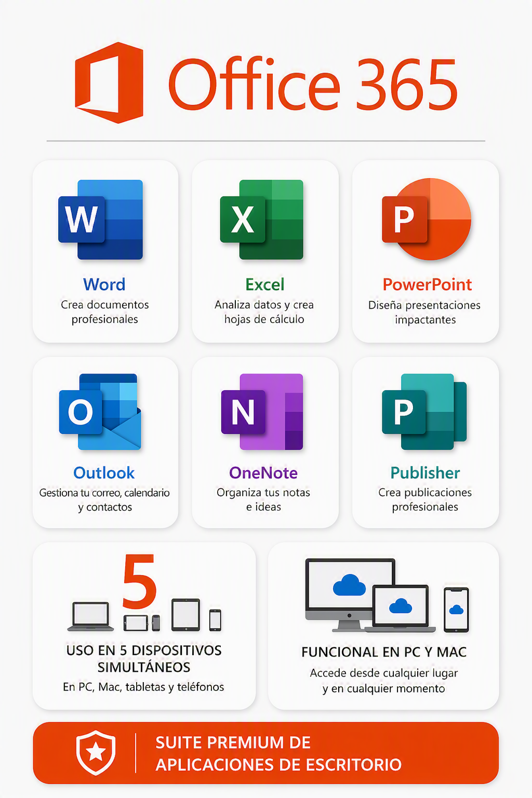Click the Word app icon
Image resolution: width=532 pixels, height=798 pixels.
pyautogui.click(x=100, y=219)
